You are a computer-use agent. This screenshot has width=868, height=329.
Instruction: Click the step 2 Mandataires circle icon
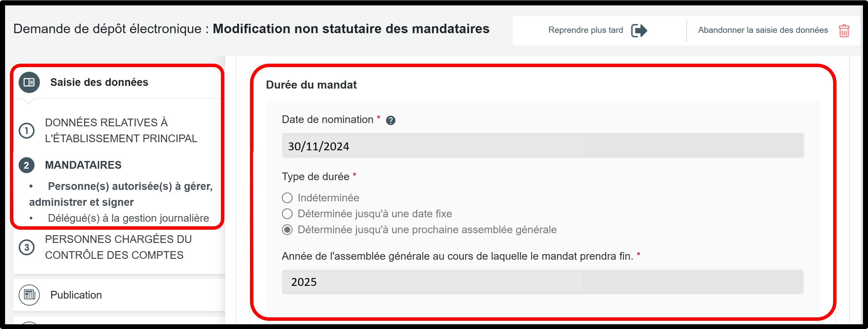[x=27, y=165]
